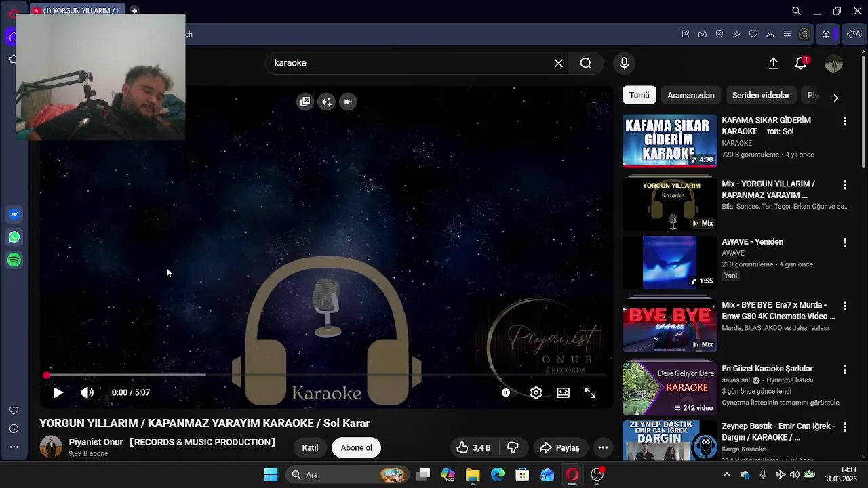Open KAFAMA SIKAR GİDERİM KARAOKE thumbnail
The height and width of the screenshot is (488, 868).
tap(669, 141)
